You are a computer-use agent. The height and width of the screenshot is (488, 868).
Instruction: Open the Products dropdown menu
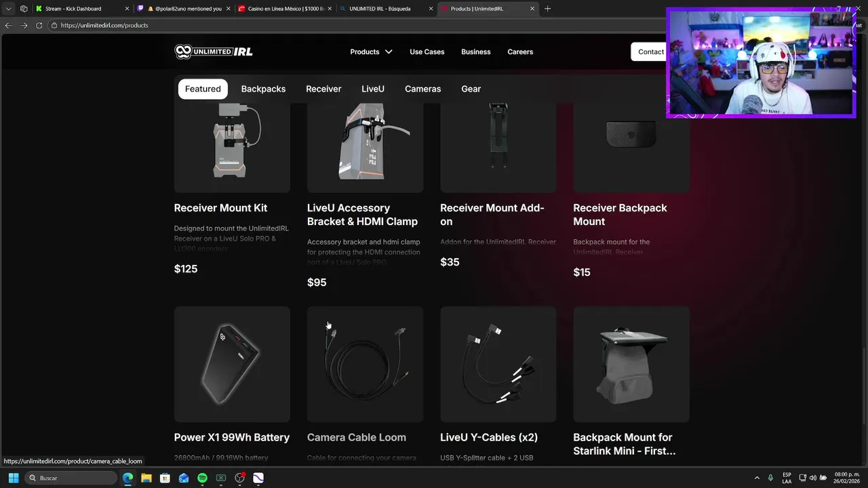(371, 52)
